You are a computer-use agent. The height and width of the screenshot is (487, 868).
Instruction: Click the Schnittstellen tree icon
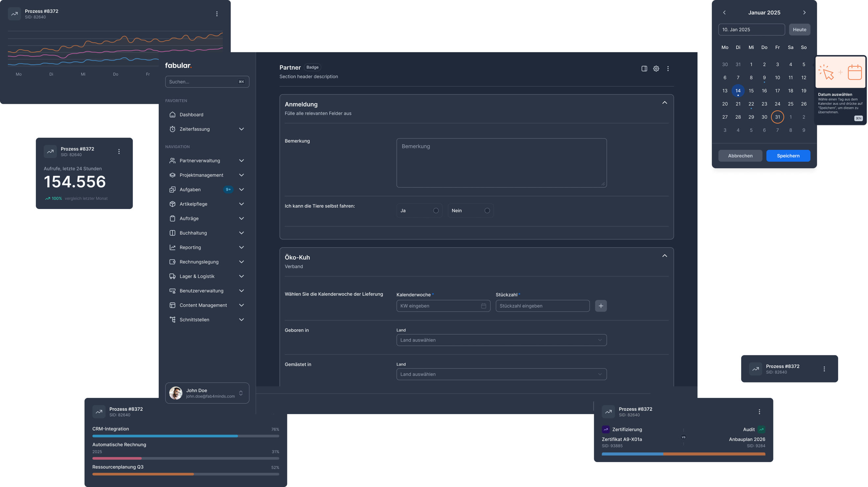tap(172, 320)
